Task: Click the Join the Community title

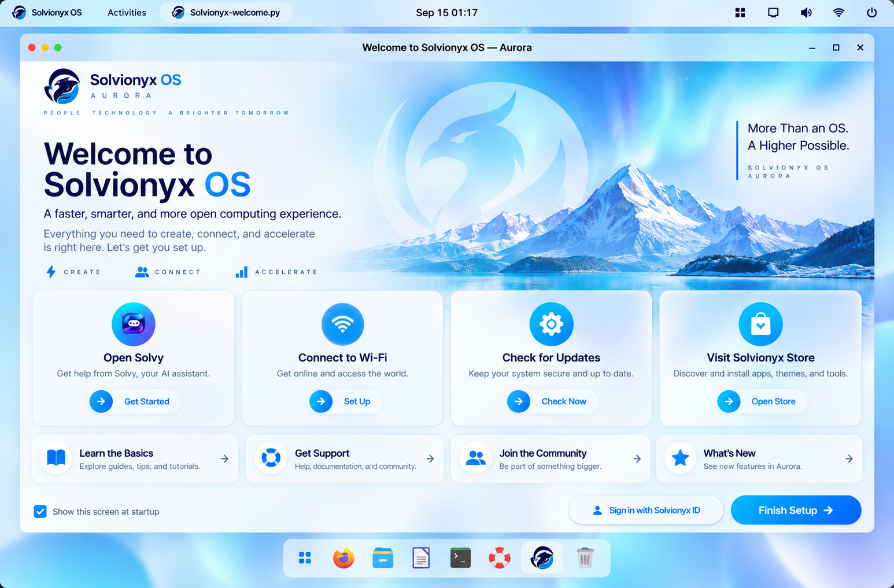Action: tap(543, 453)
